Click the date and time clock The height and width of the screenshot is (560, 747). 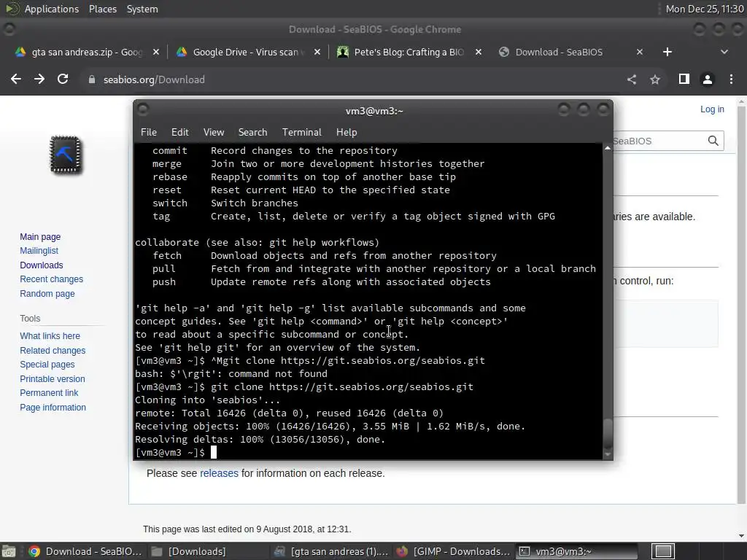click(704, 9)
